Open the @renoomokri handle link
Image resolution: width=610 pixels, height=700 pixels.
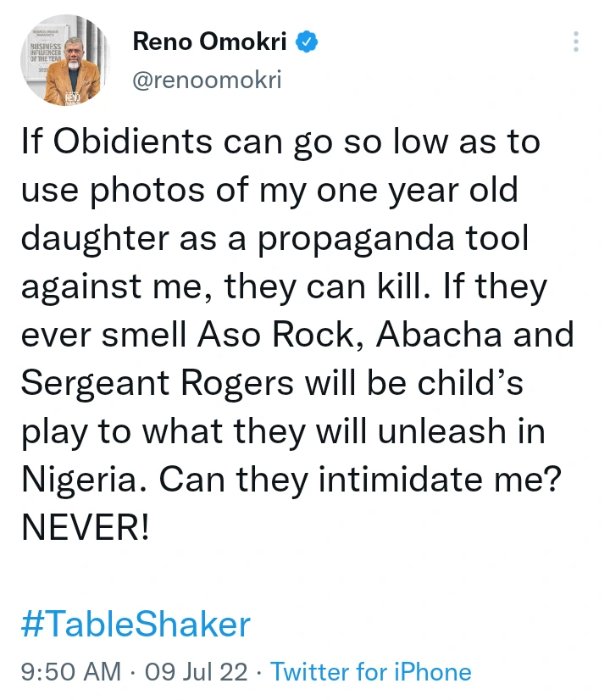(x=207, y=80)
